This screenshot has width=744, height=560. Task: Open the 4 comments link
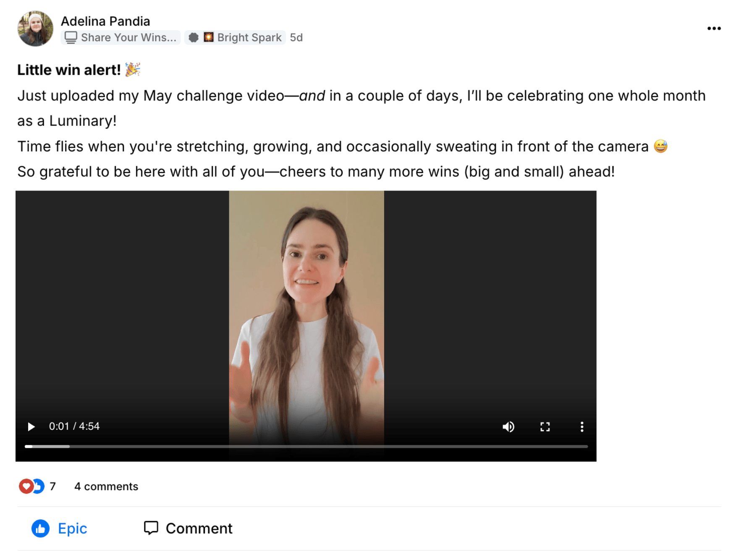pos(106,486)
